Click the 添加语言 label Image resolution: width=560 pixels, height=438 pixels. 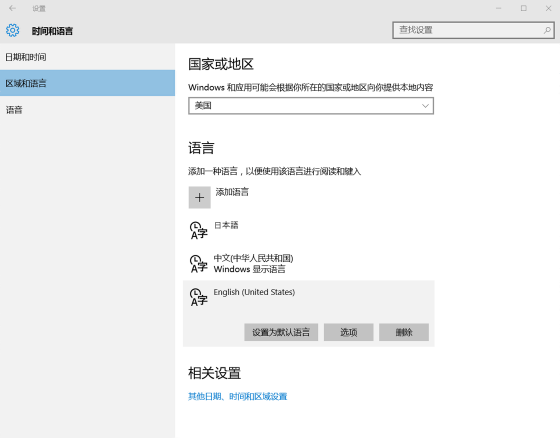pos(232,192)
